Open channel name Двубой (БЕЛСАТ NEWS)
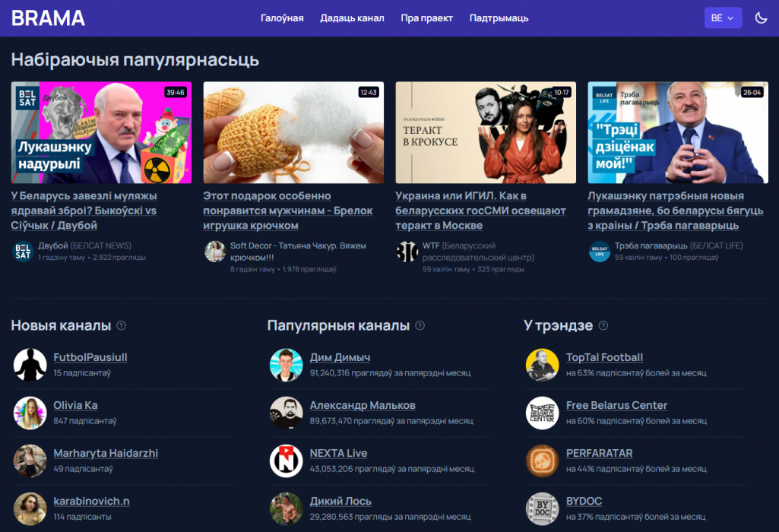779x532 pixels. click(x=84, y=246)
